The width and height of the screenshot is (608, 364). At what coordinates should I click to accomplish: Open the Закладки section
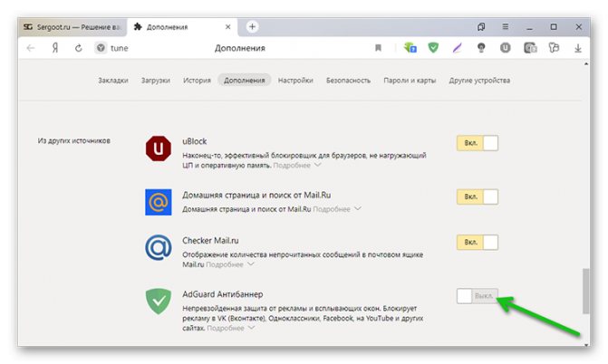(x=113, y=81)
